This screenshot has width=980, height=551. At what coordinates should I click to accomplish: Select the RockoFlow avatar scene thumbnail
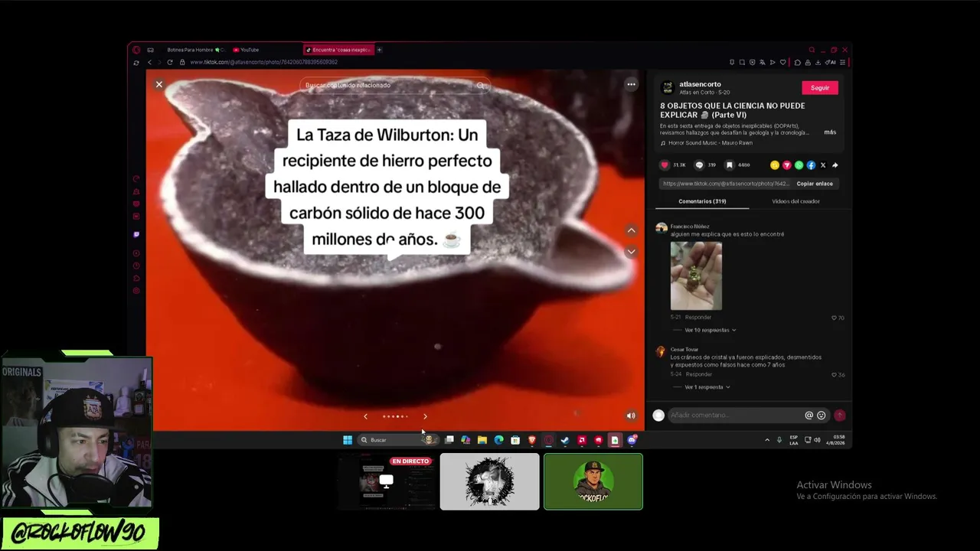point(593,481)
